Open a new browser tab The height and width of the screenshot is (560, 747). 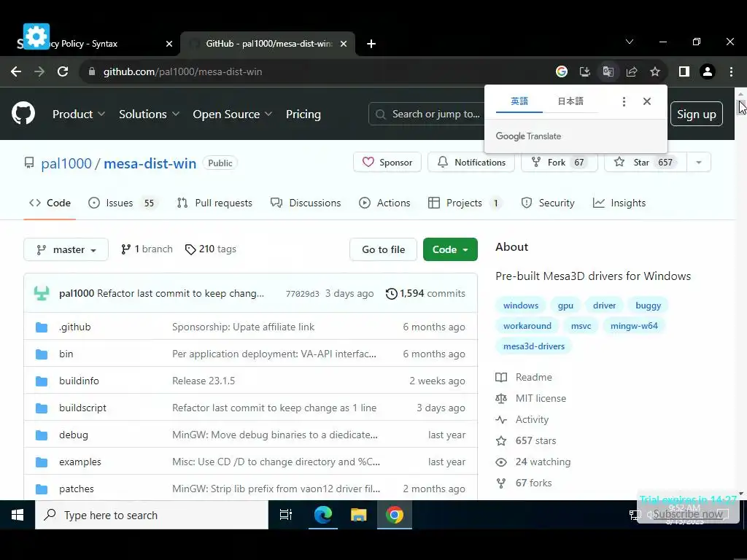pyautogui.click(x=371, y=44)
